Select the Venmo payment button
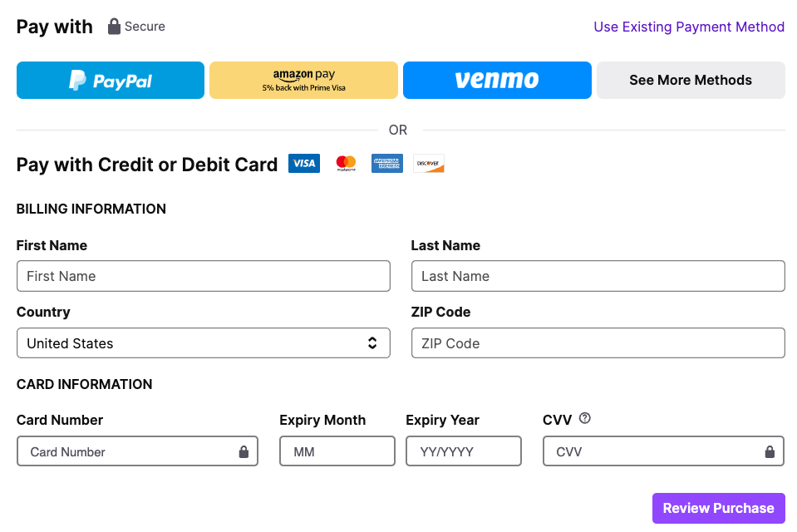Viewport: 797px width, 532px height. (497, 81)
